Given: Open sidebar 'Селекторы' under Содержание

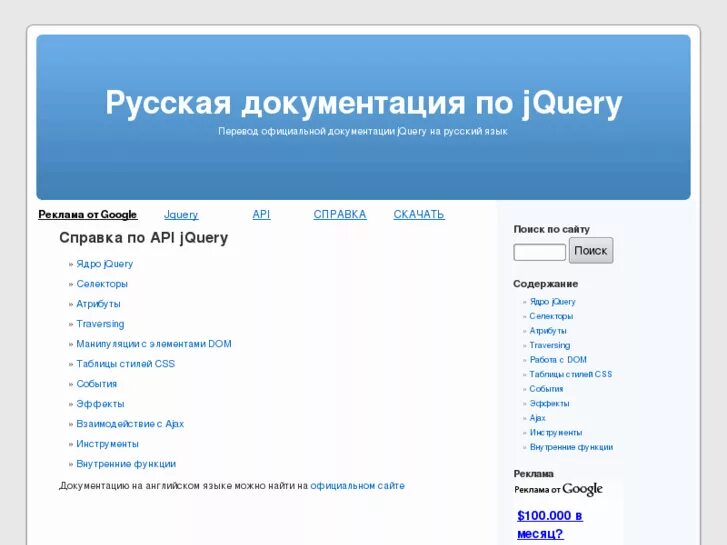Looking at the screenshot, I should pyautogui.click(x=551, y=316).
